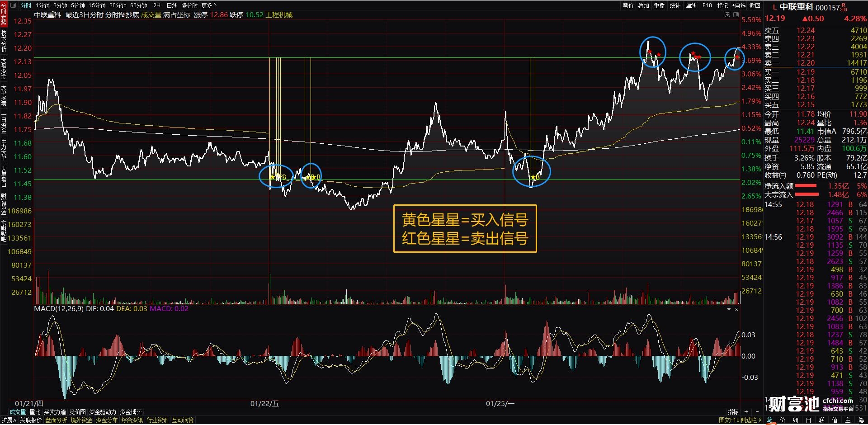The width and height of the screenshot is (868, 425).
Task: Select the 买卖力道 indicator tab
Action: pyautogui.click(x=55, y=412)
